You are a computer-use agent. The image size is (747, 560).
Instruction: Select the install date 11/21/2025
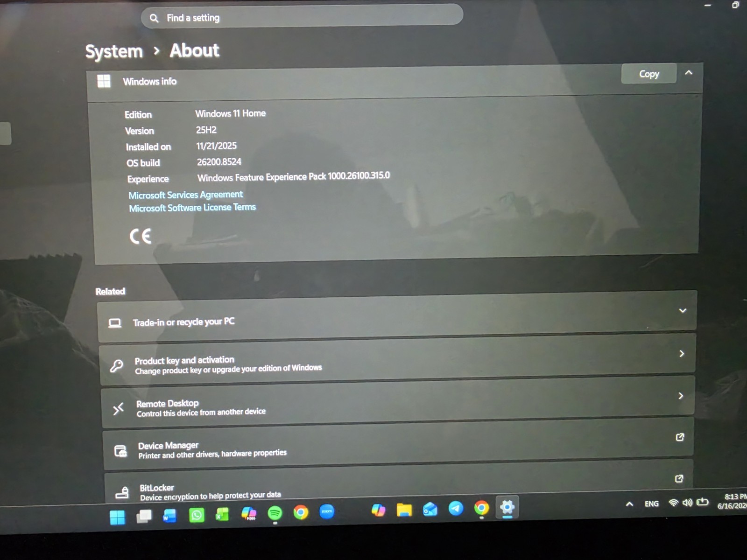click(x=216, y=146)
